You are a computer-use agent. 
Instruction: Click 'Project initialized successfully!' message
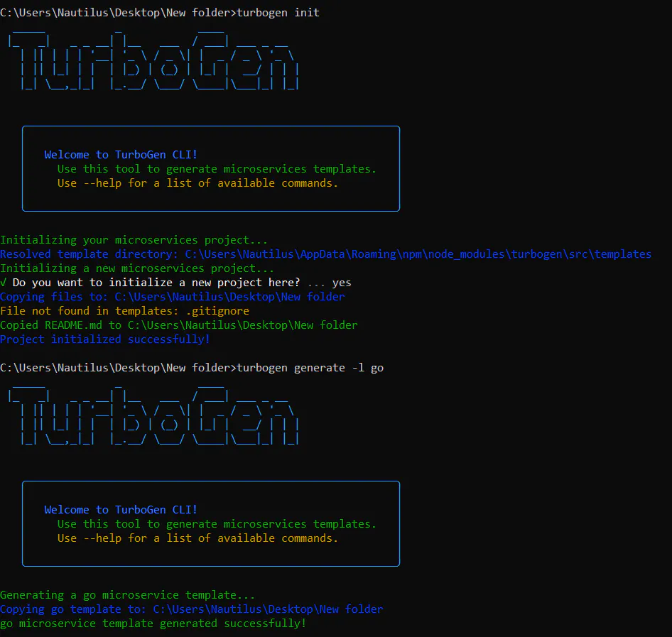(x=105, y=339)
